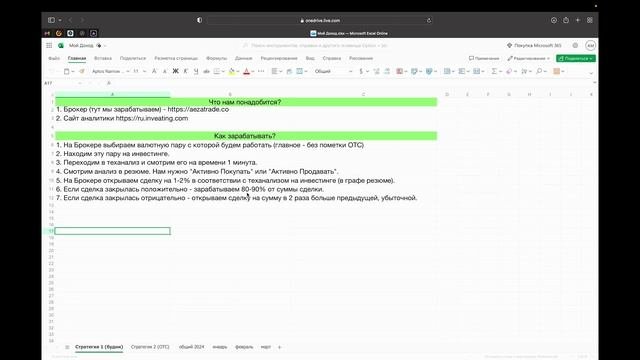
Task: Toggle italic formatting К
Action: point(186,71)
